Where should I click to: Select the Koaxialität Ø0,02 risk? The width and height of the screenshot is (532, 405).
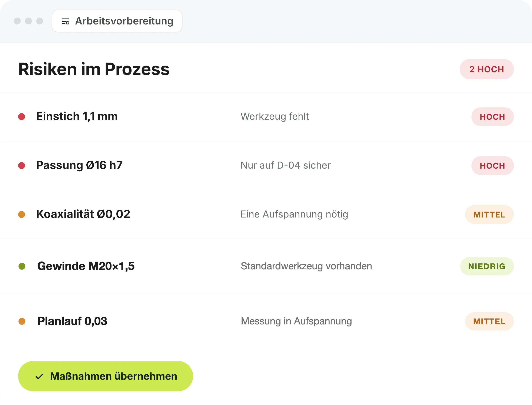(x=266, y=215)
